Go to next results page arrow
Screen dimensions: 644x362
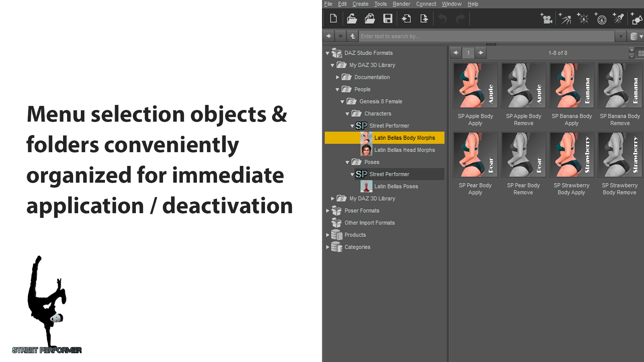coord(481,53)
